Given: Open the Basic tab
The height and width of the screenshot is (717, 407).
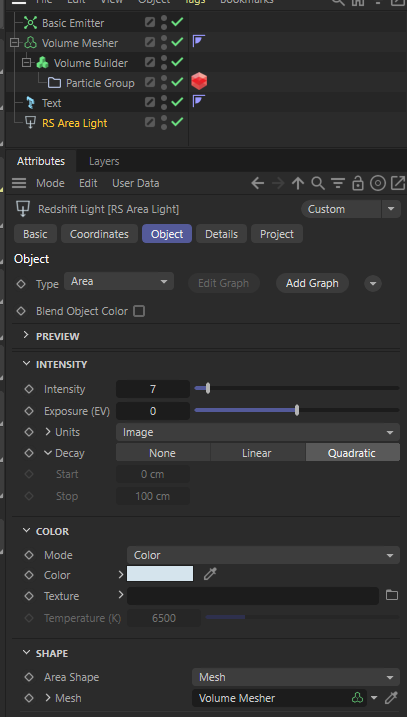Looking at the screenshot, I should (35, 234).
